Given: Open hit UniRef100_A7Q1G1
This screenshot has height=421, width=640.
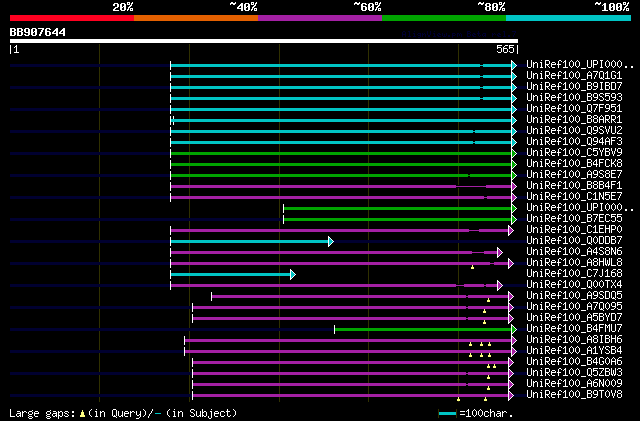Looking at the screenshot, I should [x=574, y=76].
